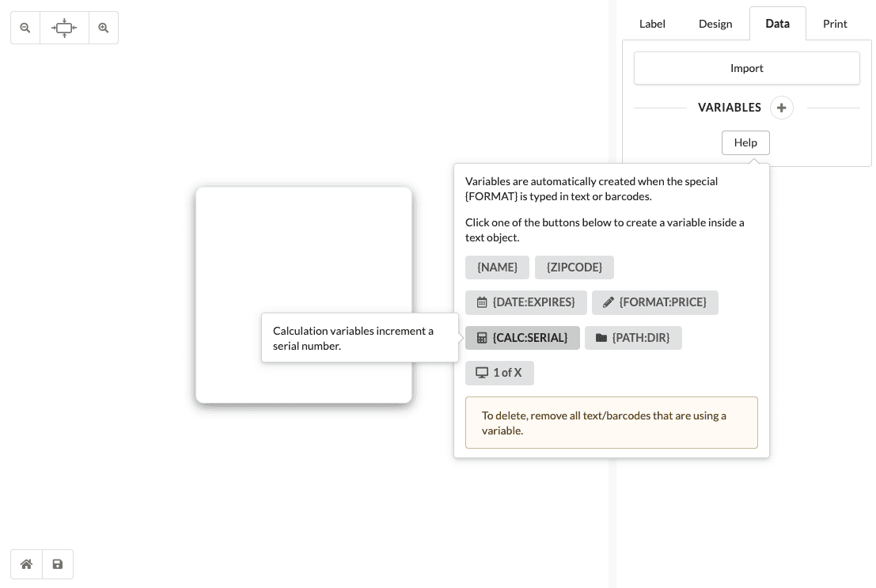Screen dimensions: 876x588
Task: Insert the {PATH:DIR} path variable
Action: [x=633, y=338]
